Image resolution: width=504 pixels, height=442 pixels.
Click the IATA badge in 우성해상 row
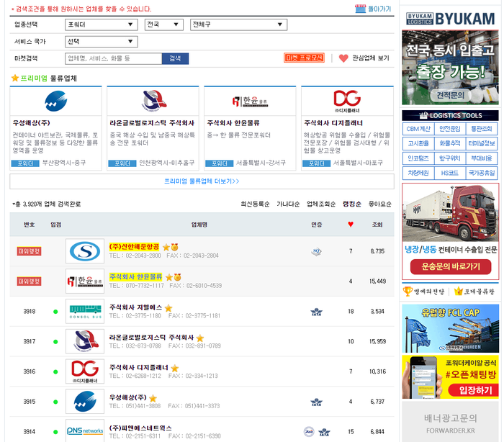click(x=316, y=402)
